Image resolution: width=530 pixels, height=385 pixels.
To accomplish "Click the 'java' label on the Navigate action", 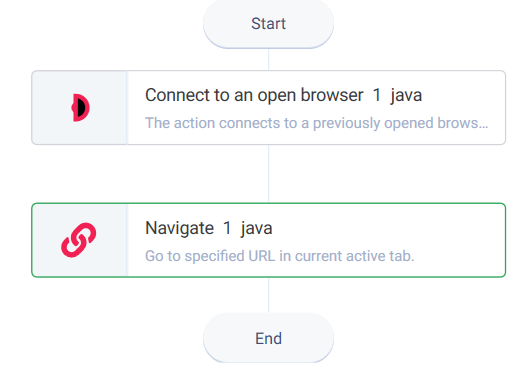I will click(256, 228).
